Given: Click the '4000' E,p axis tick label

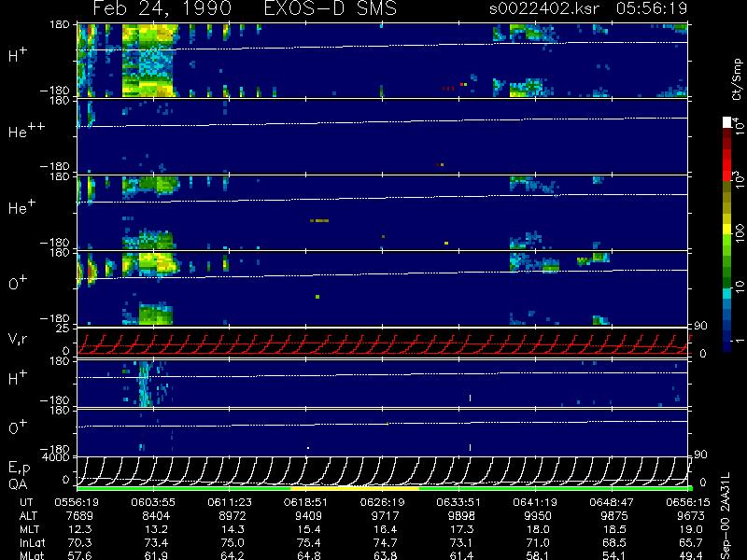Looking at the screenshot, I should (58, 457).
